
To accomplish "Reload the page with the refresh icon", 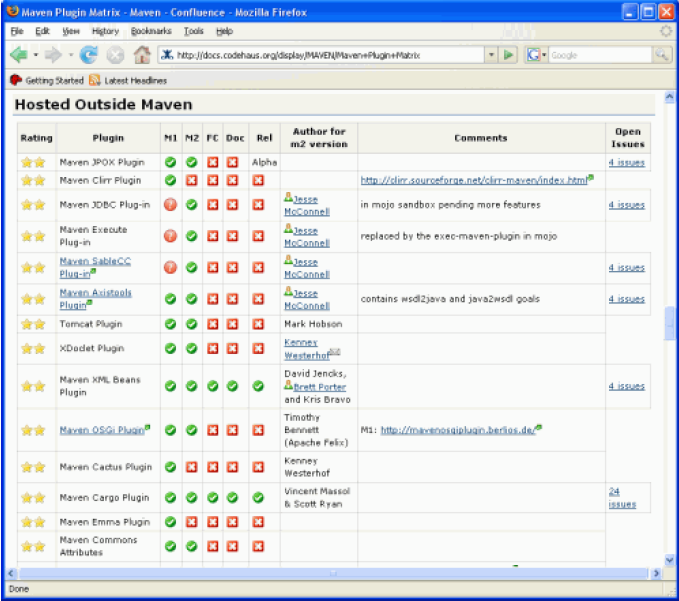I will click(x=89, y=55).
